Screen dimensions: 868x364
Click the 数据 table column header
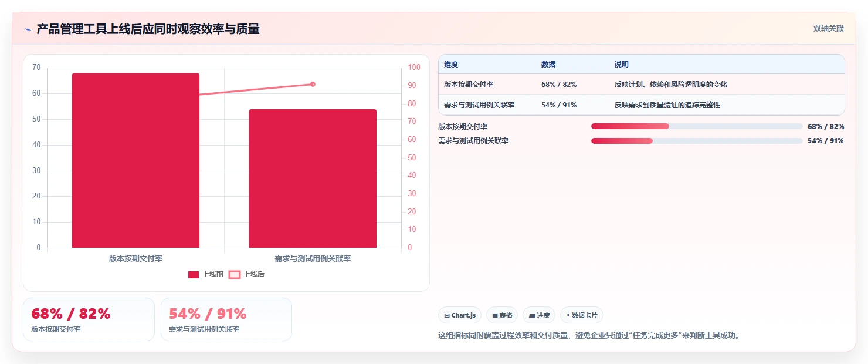[x=548, y=65]
